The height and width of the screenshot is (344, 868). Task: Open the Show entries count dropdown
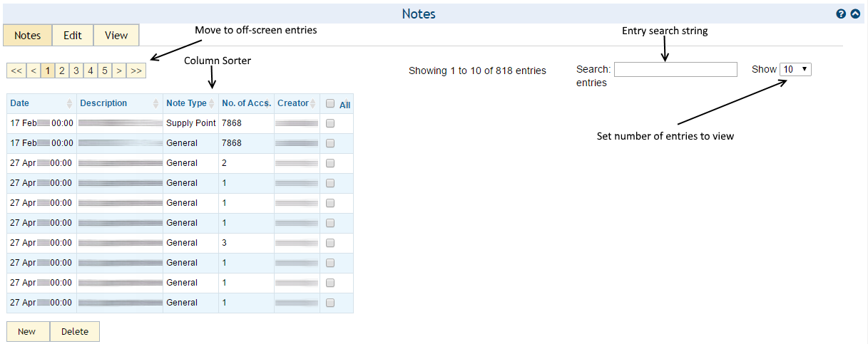tap(795, 69)
